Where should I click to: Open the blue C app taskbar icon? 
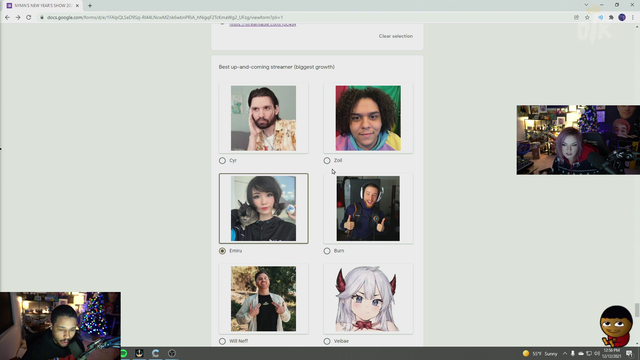156,353
